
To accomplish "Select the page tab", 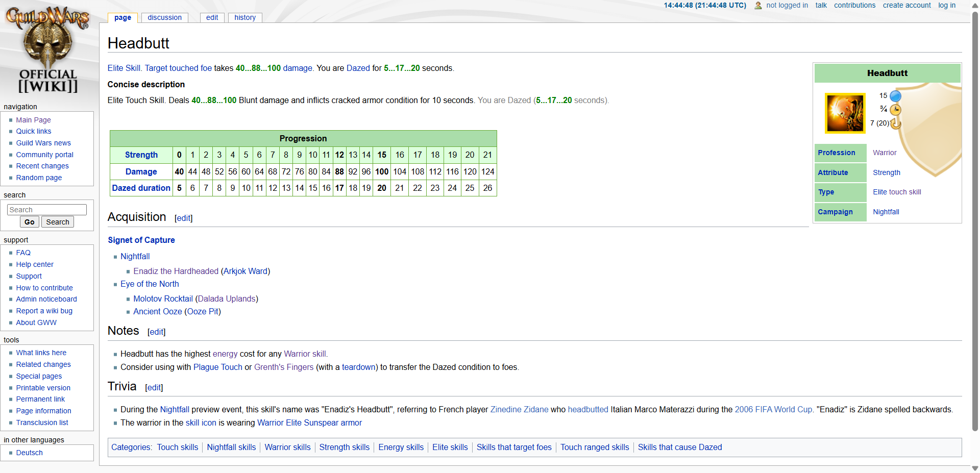I will [122, 17].
